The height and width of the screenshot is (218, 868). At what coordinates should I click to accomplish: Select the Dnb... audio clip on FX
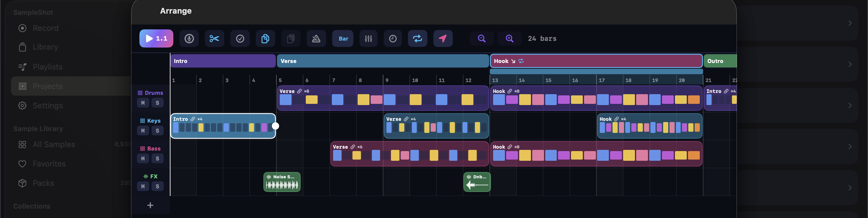coord(477,182)
